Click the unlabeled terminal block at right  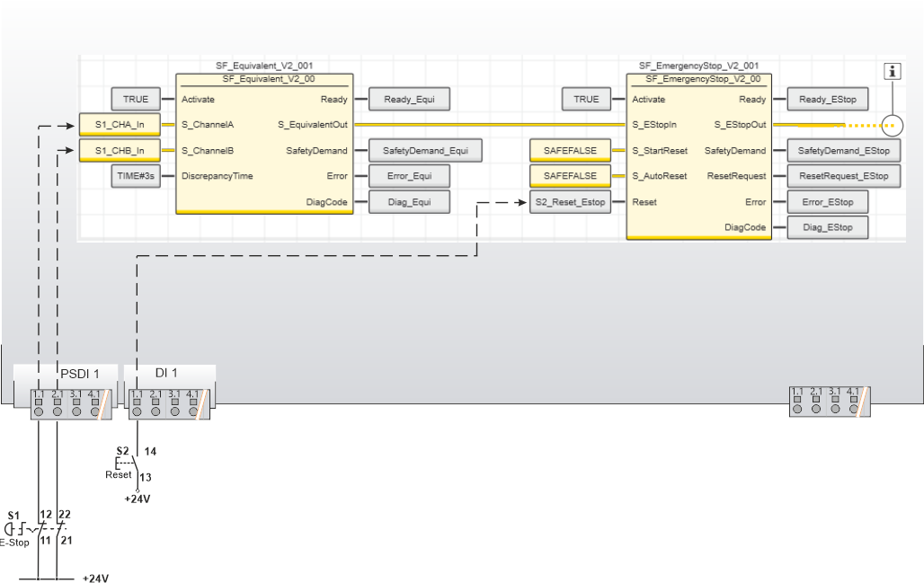click(829, 401)
